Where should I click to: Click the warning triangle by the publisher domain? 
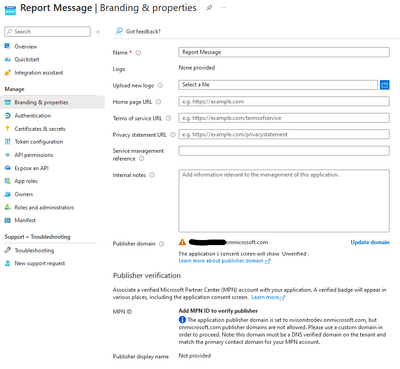click(x=182, y=242)
